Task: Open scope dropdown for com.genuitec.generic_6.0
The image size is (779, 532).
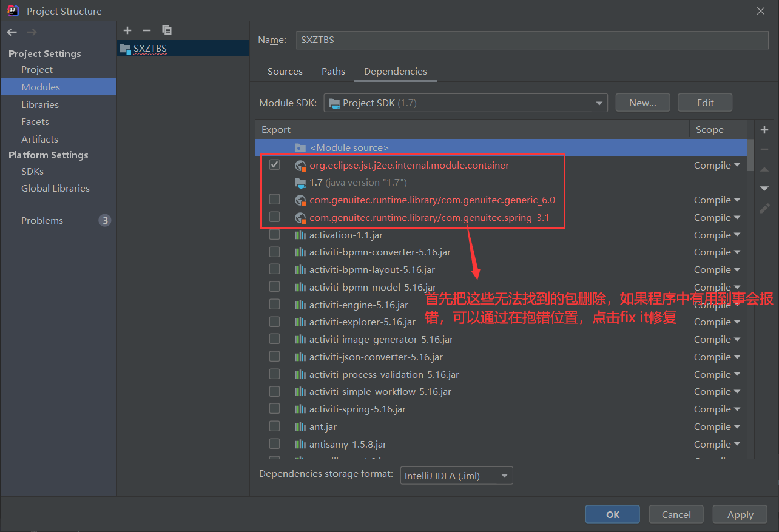Action: pos(717,200)
